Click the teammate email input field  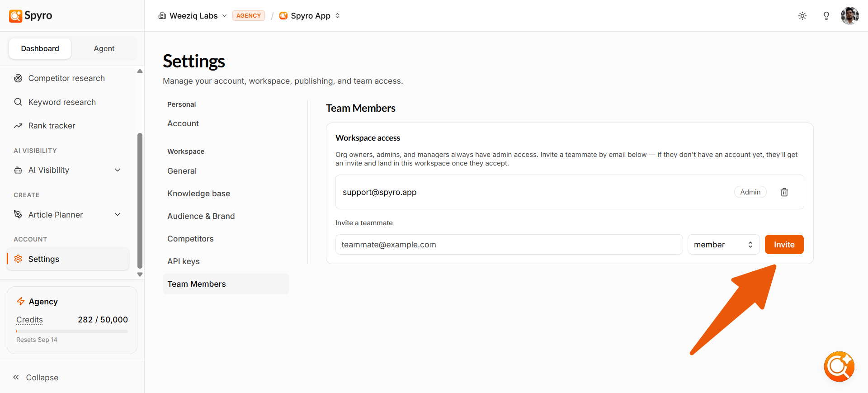(x=509, y=245)
